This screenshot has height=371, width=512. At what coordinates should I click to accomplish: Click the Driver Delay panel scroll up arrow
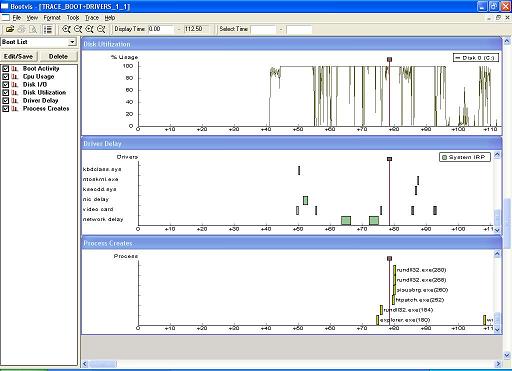(497, 155)
